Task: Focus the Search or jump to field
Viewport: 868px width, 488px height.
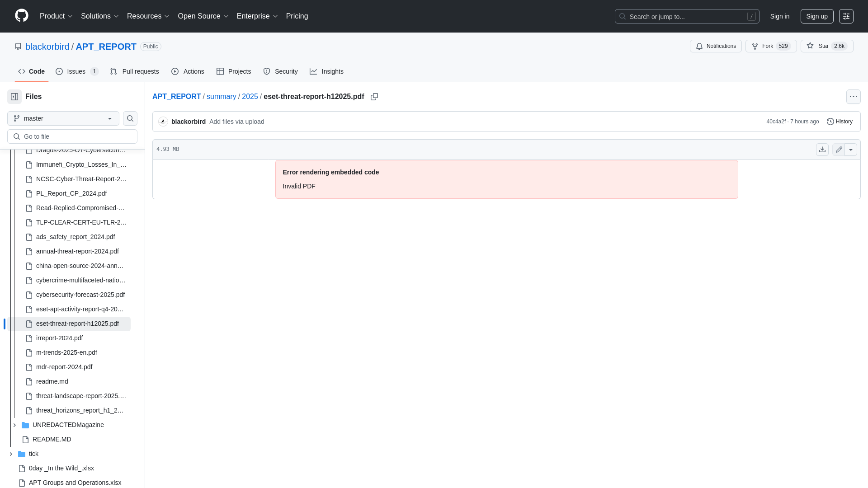Action: (x=687, y=16)
